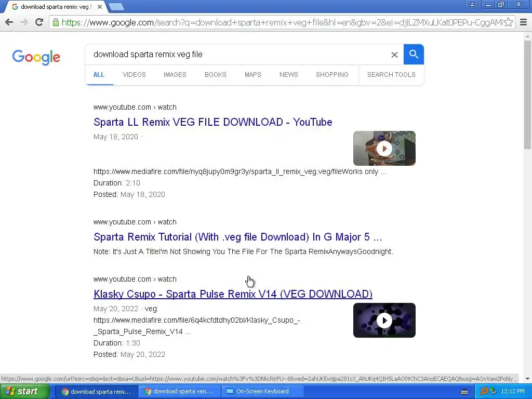Screen dimensions: 532x399
Task: Switch to the IMAGES results tab
Action: pyautogui.click(x=175, y=75)
